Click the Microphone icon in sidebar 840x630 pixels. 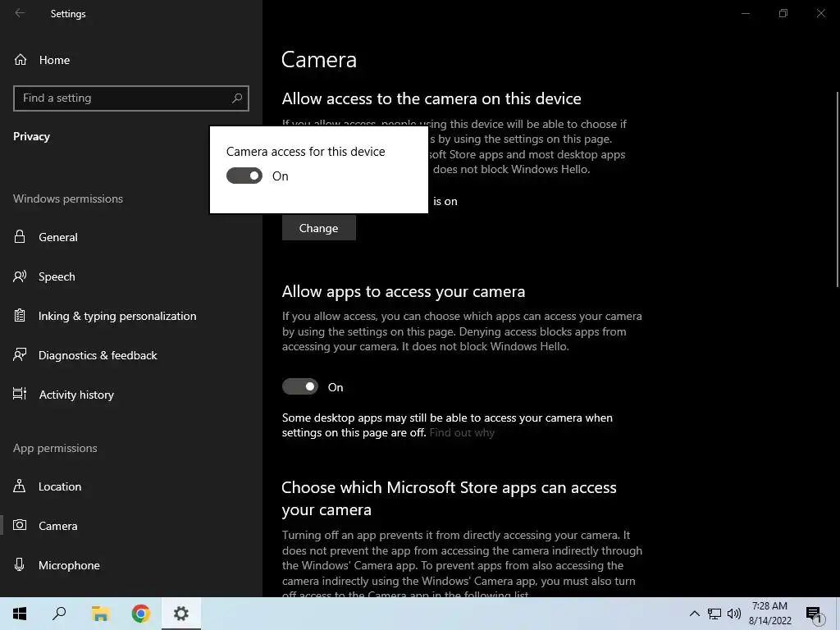coord(20,564)
